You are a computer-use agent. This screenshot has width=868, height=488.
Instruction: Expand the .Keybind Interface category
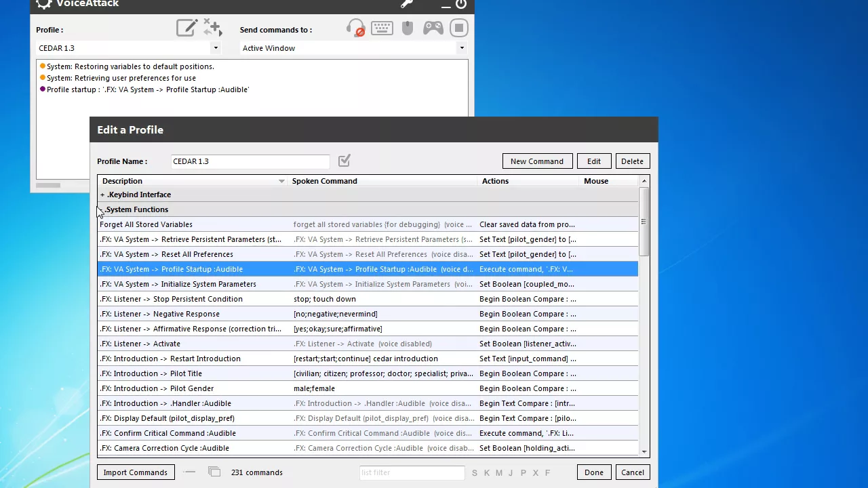point(102,195)
